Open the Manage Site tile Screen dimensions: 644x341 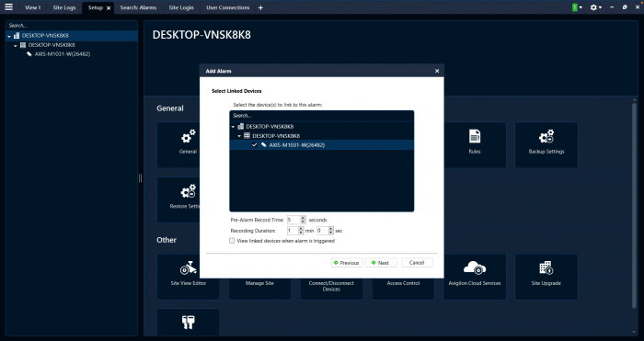coord(259,283)
